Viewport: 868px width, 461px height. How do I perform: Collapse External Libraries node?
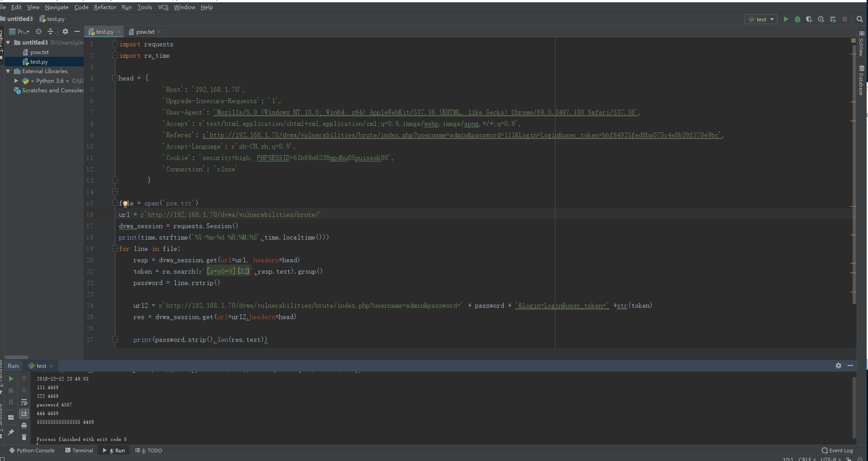(x=8, y=71)
